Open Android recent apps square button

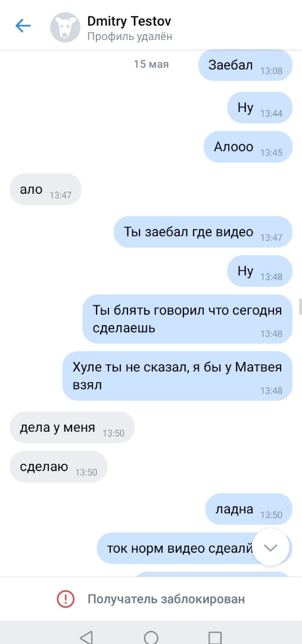point(215,637)
